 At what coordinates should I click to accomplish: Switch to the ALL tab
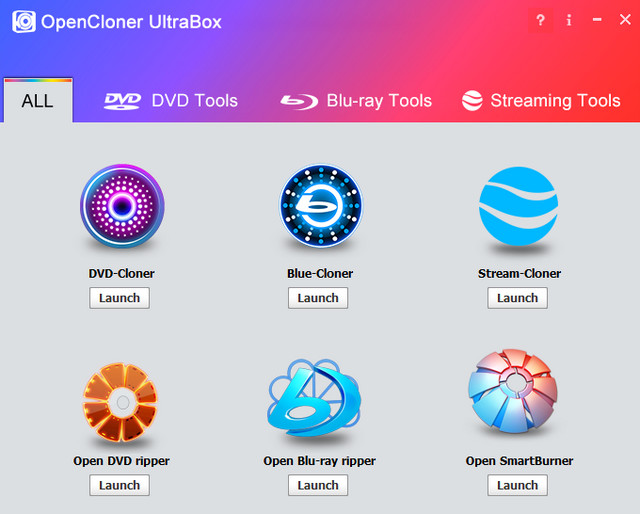[37, 101]
